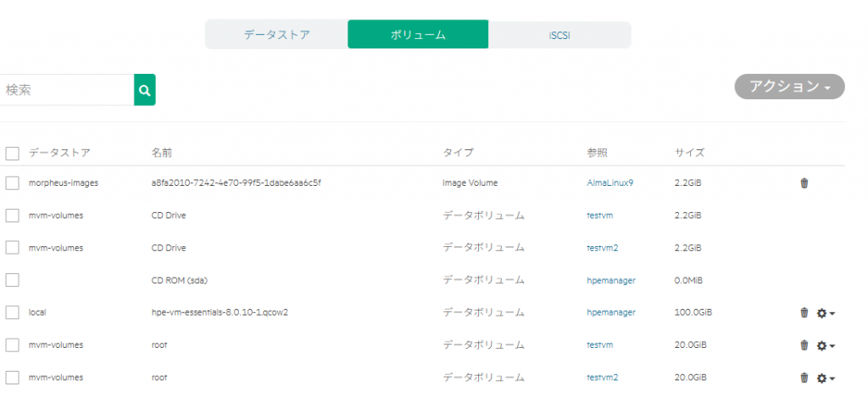Viewport: 868px width, 409px height.
Task: Open hpemanager link in the CD ROM row
Action: tap(610, 280)
